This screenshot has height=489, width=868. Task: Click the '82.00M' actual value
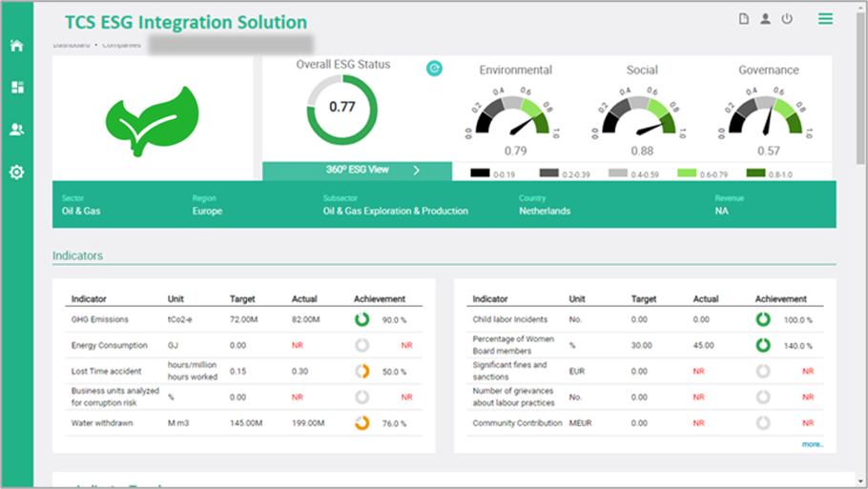click(305, 319)
